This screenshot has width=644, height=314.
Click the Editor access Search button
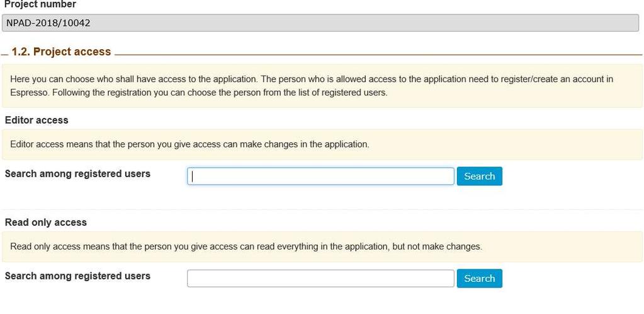tap(479, 176)
